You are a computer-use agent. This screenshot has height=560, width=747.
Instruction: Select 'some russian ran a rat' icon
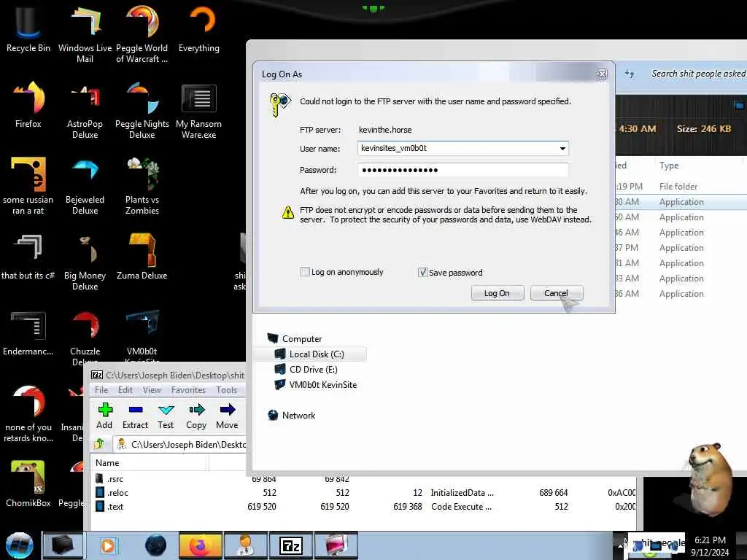coord(28,186)
